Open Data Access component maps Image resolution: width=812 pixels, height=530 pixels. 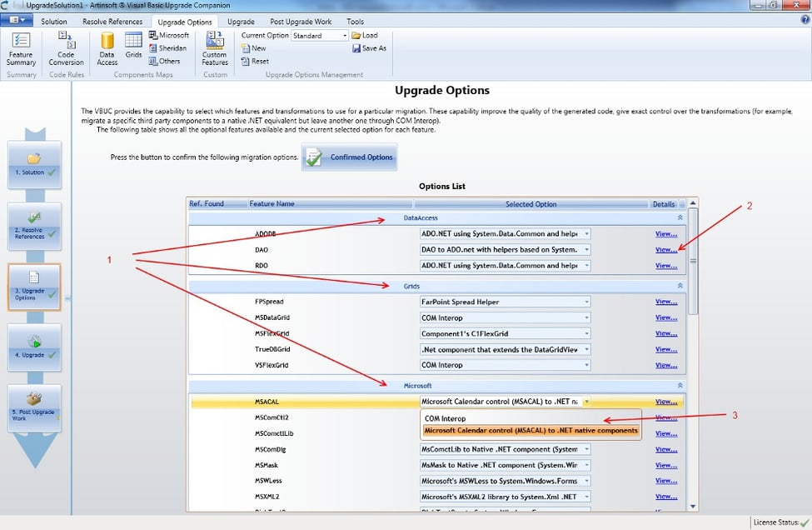[107, 48]
